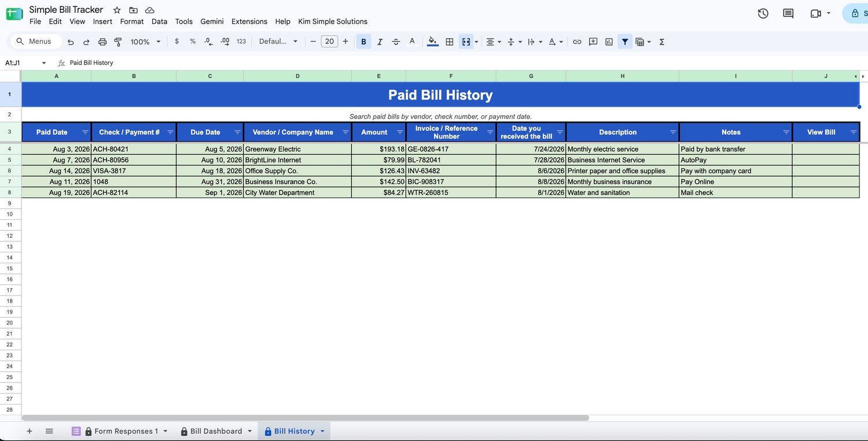
Task: Click the add sheet plus button
Action: (x=30, y=431)
